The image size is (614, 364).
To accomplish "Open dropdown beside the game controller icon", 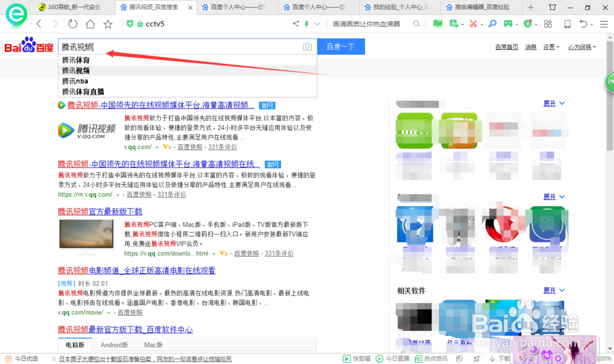I will pyautogui.click(x=516, y=25).
